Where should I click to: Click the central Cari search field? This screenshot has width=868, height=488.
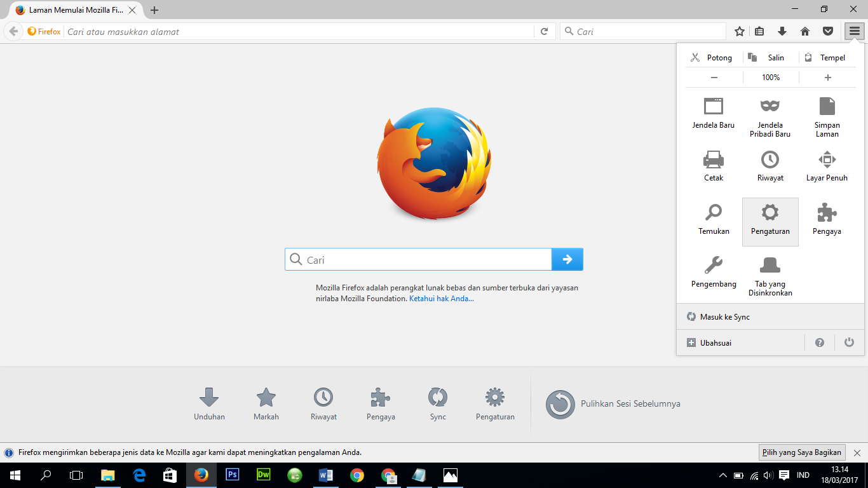(419, 259)
